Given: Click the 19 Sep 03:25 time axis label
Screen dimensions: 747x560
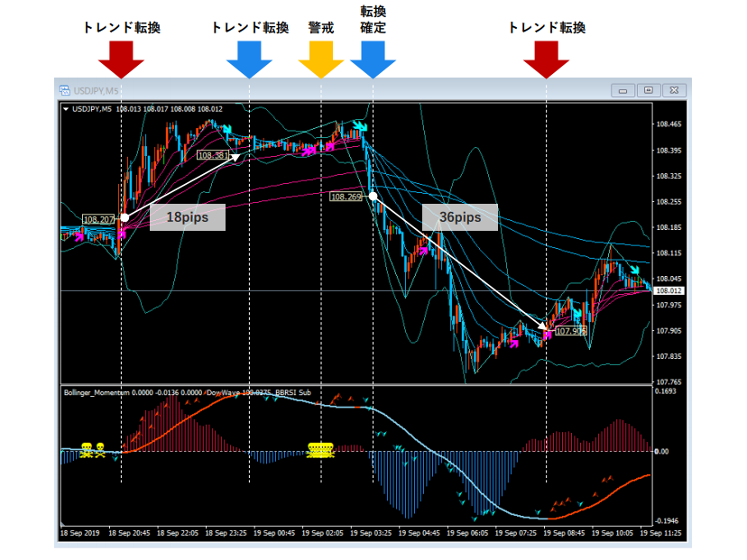Looking at the screenshot, I should tap(369, 534).
